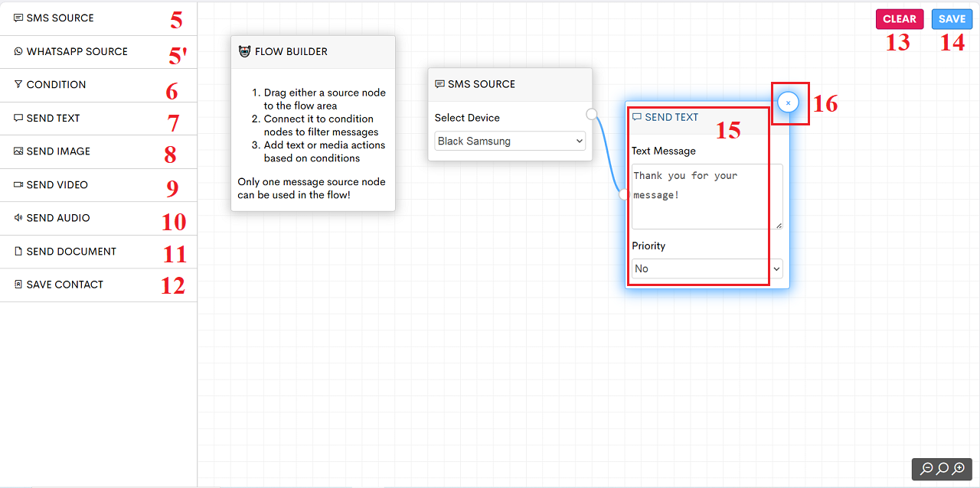Click the Send Document file icon
Viewport: 980px width, 488px height.
click(18, 251)
